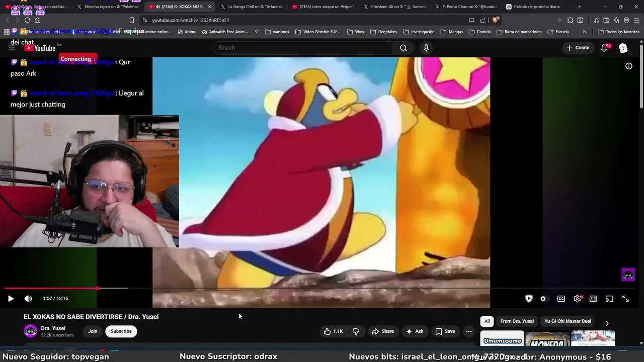Open the Moneda recommended video thumbnail
Image resolution: width=644 pixels, height=362 pixels.
[547, 339]
